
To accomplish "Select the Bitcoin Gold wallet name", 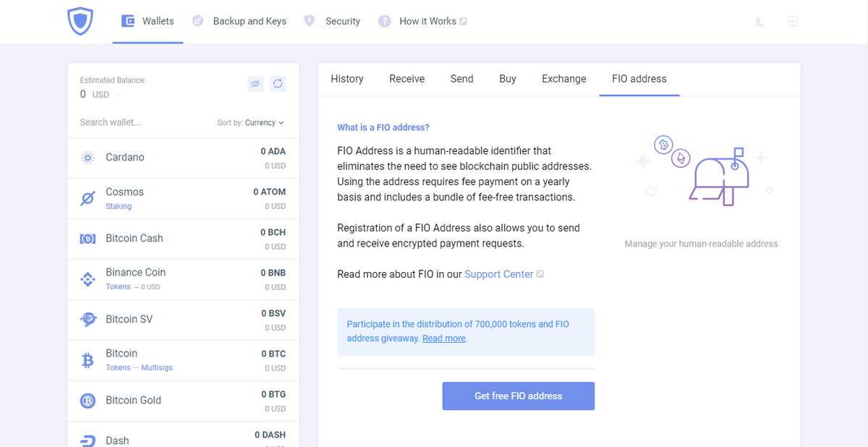I will 133,400.
